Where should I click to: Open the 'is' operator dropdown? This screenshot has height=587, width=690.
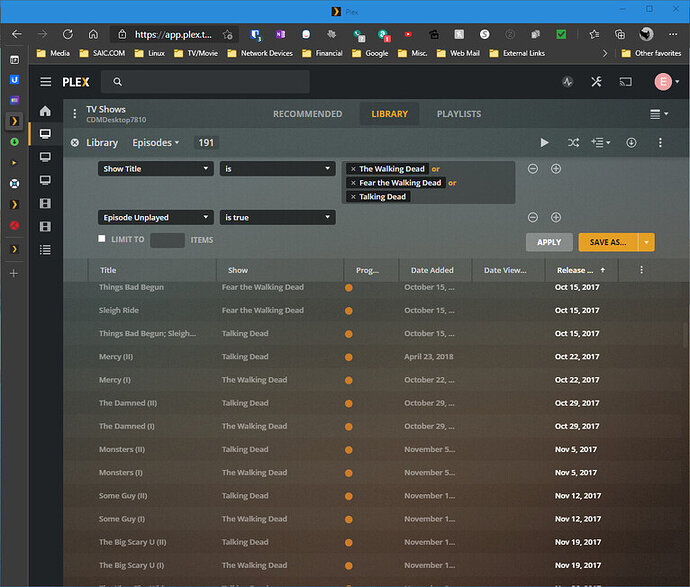(278, 169)
